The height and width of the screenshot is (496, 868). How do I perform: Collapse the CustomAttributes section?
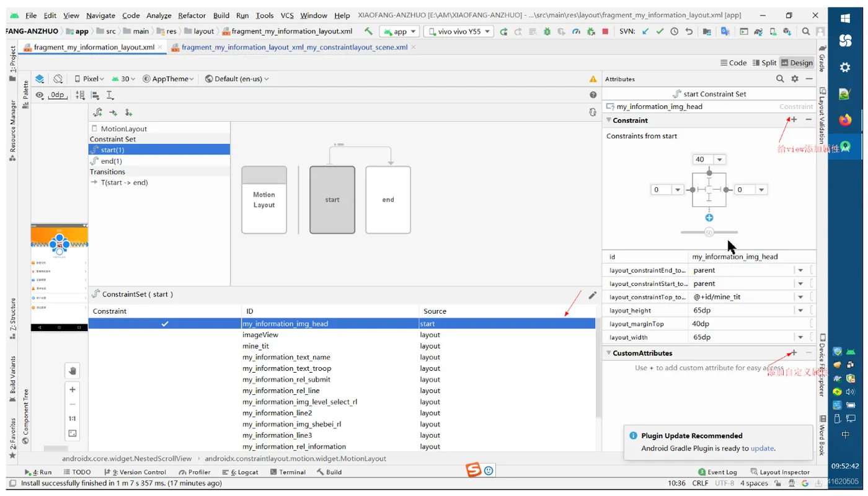coord(609,353)
